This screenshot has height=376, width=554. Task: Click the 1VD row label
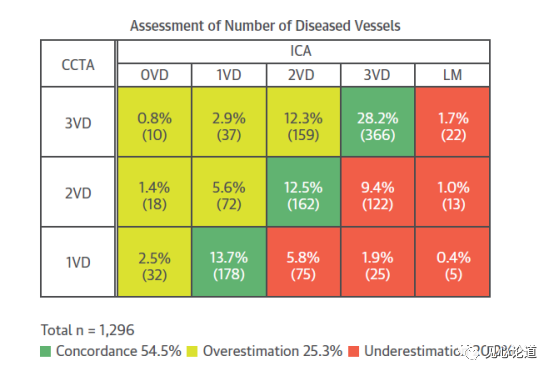tap(78, 262)
